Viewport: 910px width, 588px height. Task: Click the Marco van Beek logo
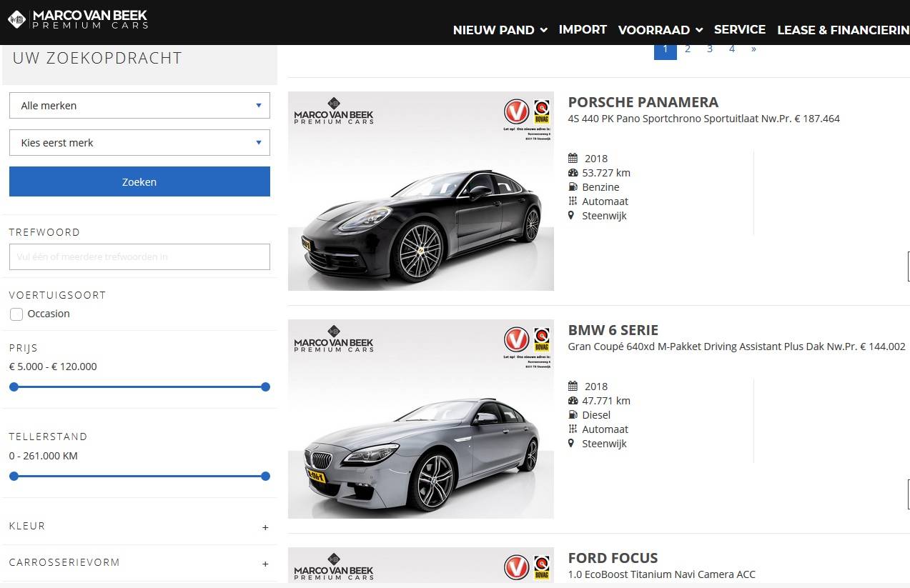pyautogui.click(x=77, y=19)
